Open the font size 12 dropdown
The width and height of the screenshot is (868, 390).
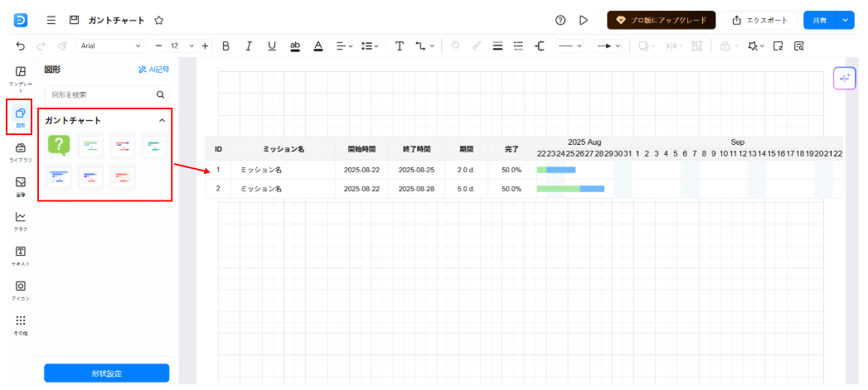(x=183, y=46)
